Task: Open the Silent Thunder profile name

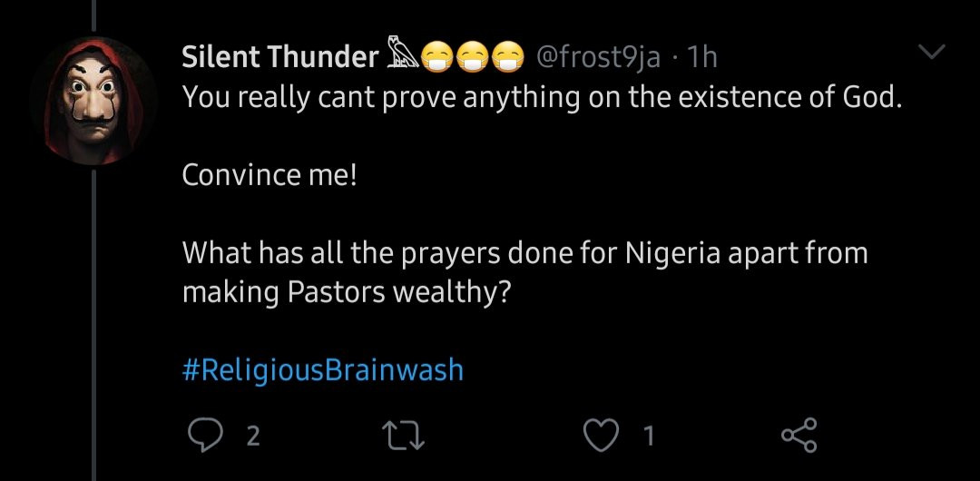Action: pyautogui.click(x=279, y=57)
